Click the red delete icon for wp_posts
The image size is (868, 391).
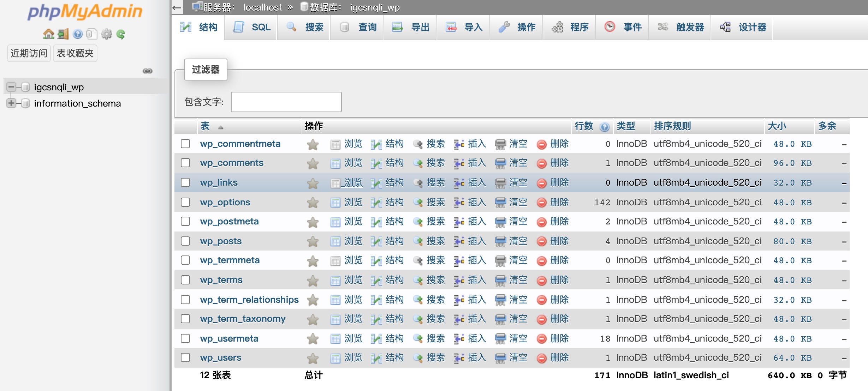pos(541,241)
